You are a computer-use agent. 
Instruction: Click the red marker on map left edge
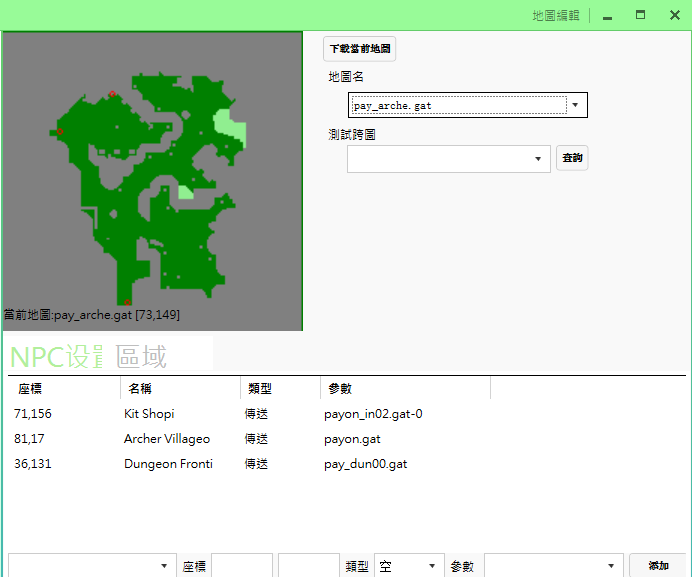(x=60, y=132)
